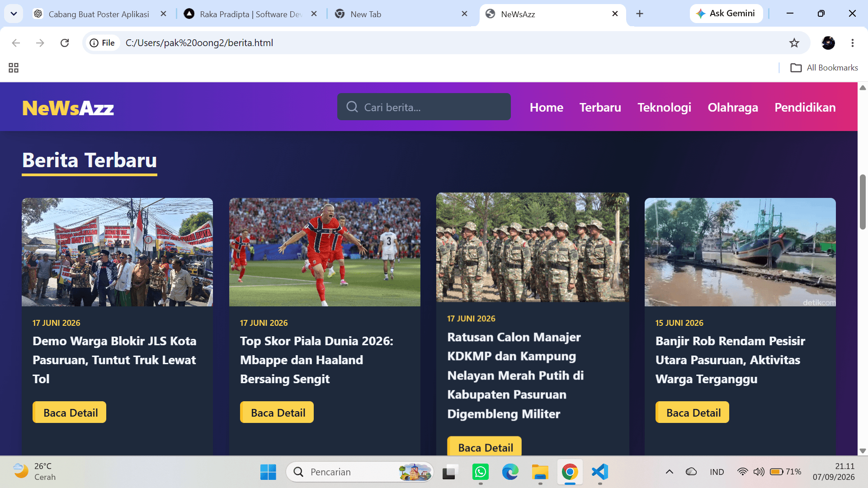
Task: Close the NeWsAzz browser tab
Action: (615, 14)
